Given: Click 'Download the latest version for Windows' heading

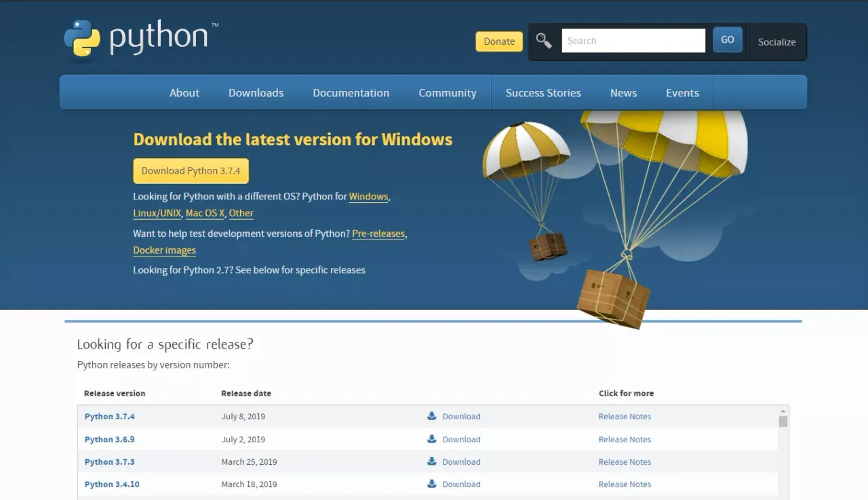Looking at the screenshot, I should [x=293, y=140].
